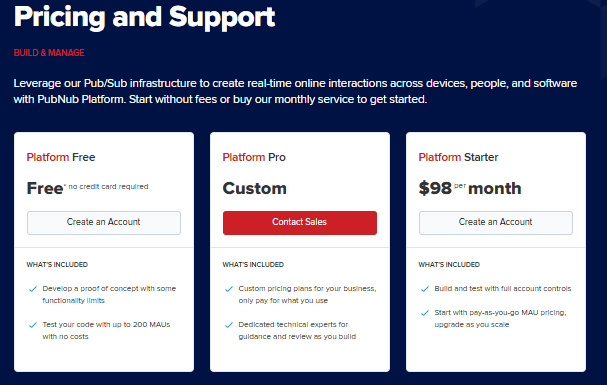Viewport: 607px width, 385px height.
Task: Click Create an Account under Platform Free
Action: pos(104,222)
